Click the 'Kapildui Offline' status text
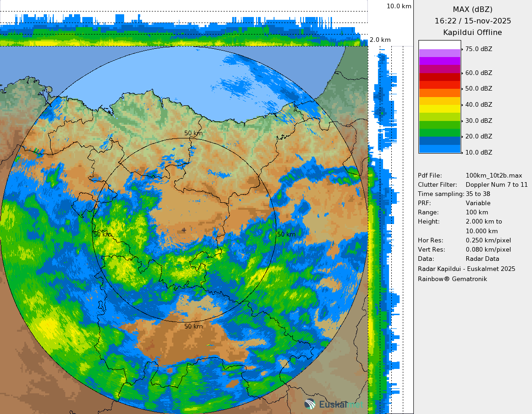This screenshot has height=414, width=532. point(473,33)
